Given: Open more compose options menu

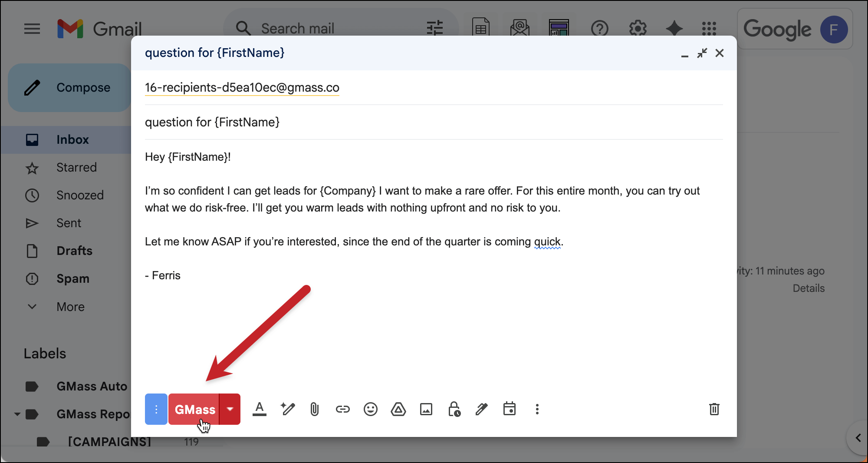Looking at the screenshot, I should click(537, 409).
